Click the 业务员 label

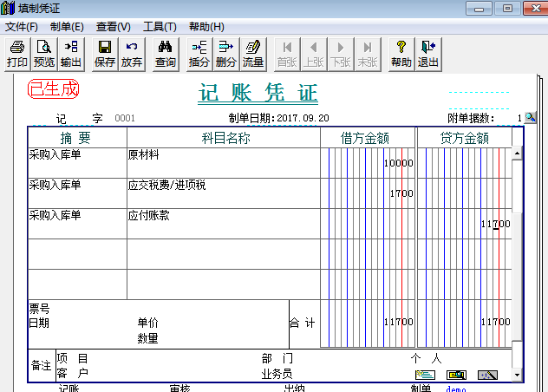point(277,374)
